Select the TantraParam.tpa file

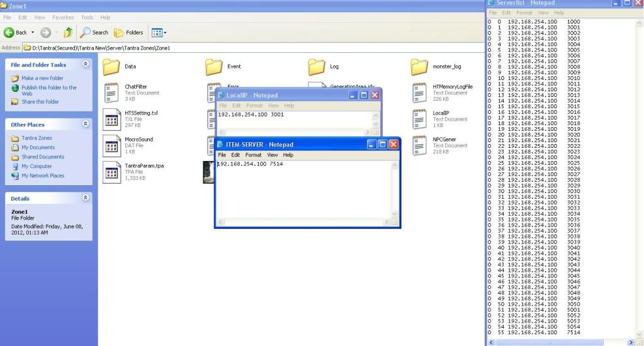(111, 171)
